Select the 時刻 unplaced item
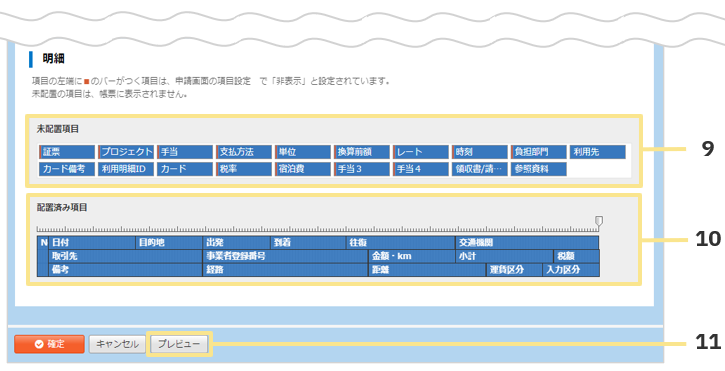725x371 pixels. click(x=480, y=152)
